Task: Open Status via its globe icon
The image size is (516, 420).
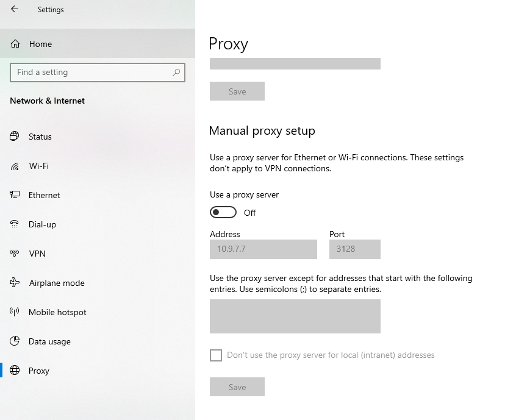Action: 15,136
